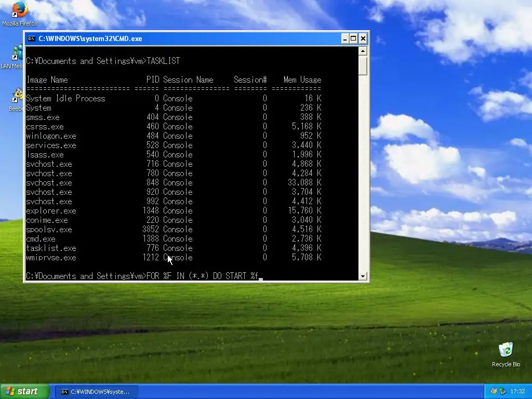
Task: Click the PID value '3852'
Action: click(151, 229)
